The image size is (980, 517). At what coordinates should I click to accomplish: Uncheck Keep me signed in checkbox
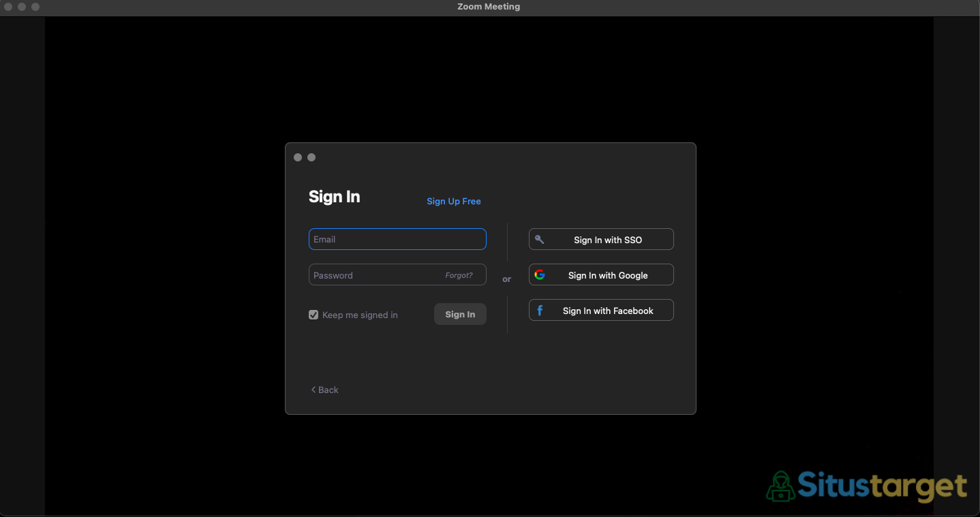[313, 315]
